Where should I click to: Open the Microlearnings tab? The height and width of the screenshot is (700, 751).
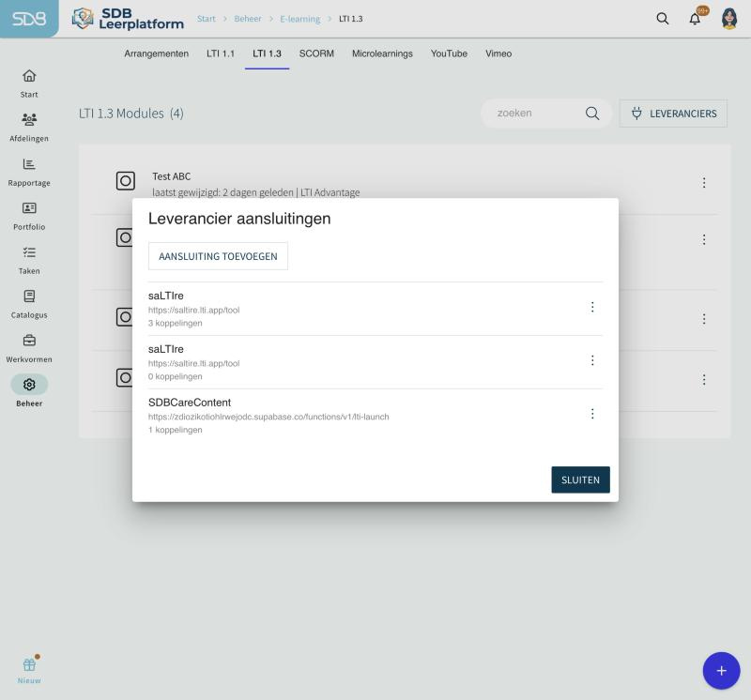click(382, 53)
